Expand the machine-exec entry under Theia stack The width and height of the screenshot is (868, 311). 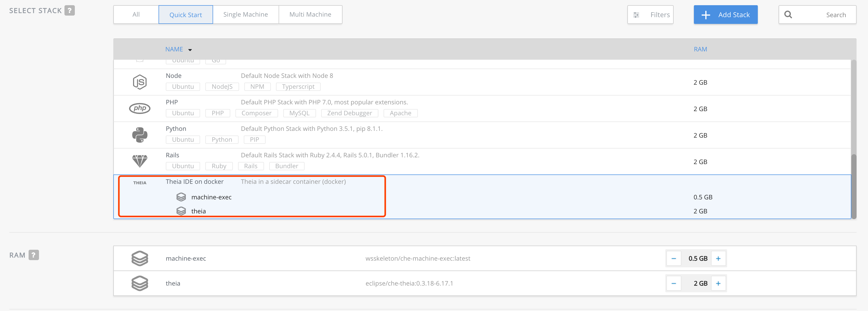211,197
